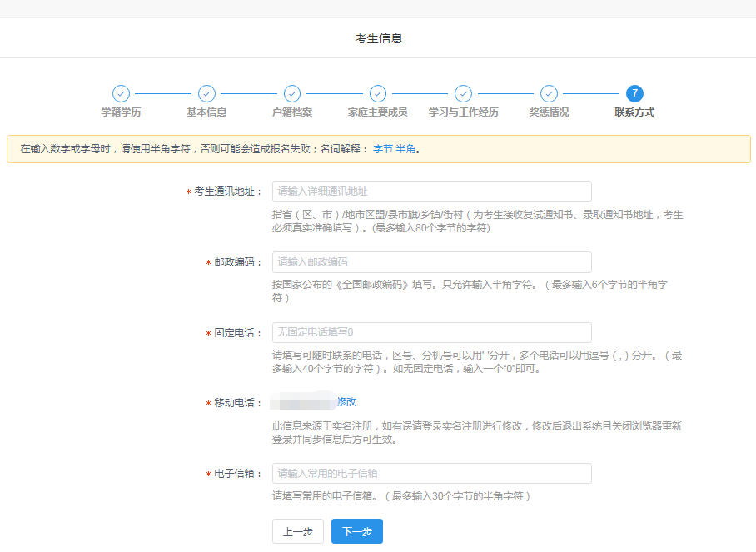Image resolution: width=756 pixels, height=552 pixels.
Task: Focus the 邮政编码 input box
Action: click(x=431, y=262)
